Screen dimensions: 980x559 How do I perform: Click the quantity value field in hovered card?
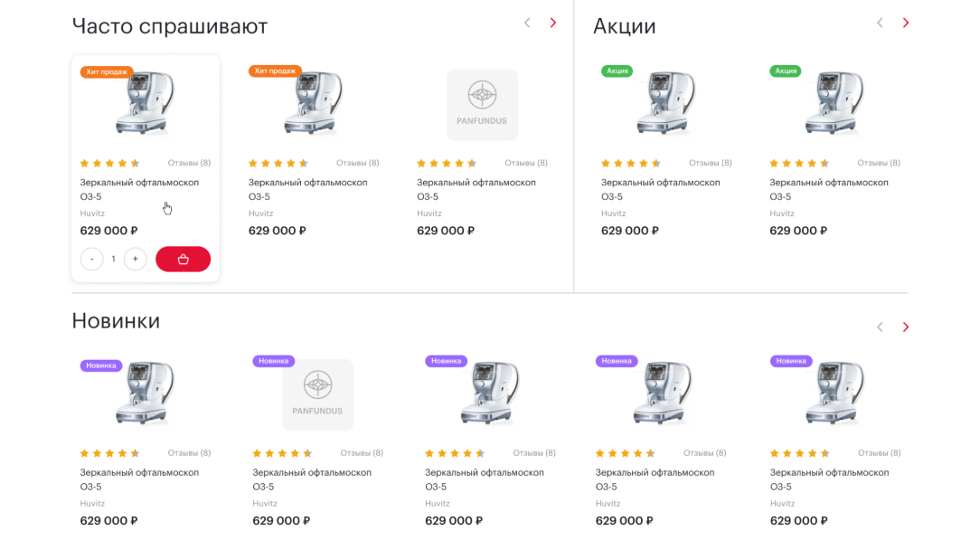[x=114, y=260]
